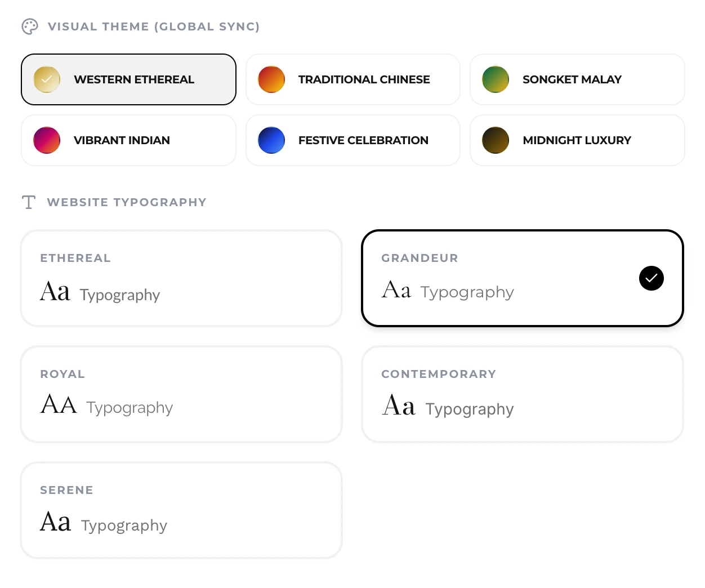Viewport: 705px width, 588px height.
Task: Click the blue Festive Celebration swatch
Action: tap(271, 140)
